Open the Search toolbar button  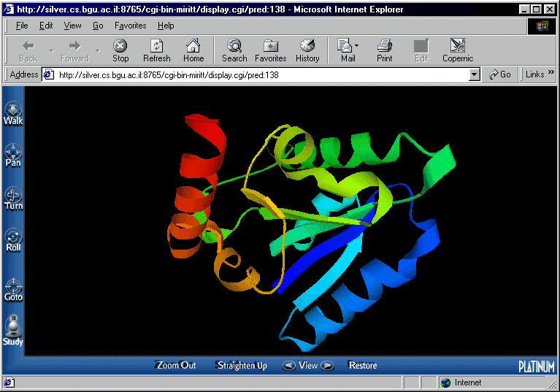[234, 50]
